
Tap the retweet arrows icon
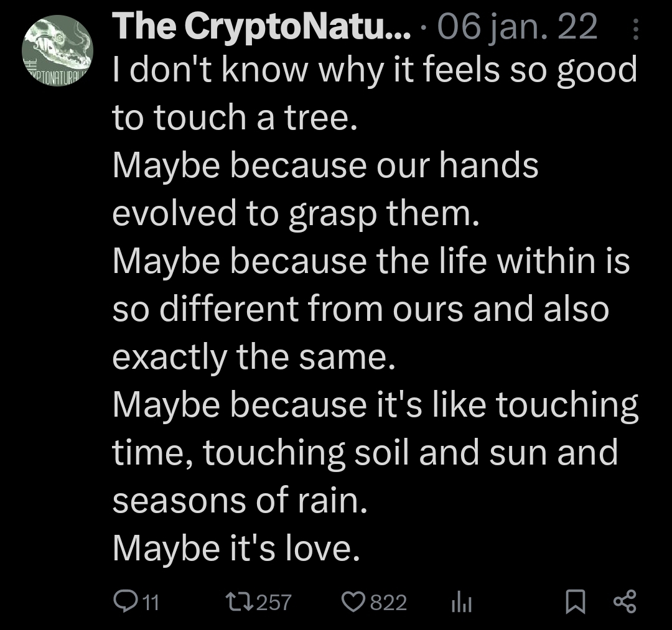(x=240, y=601)
